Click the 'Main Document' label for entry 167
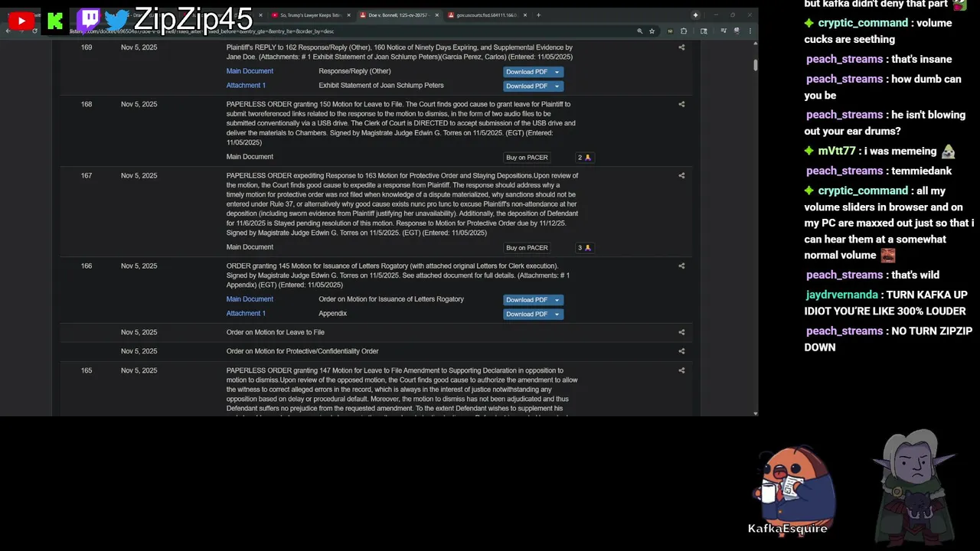Image resolution: width=980 pixels, height=551 pixels. 250,247
